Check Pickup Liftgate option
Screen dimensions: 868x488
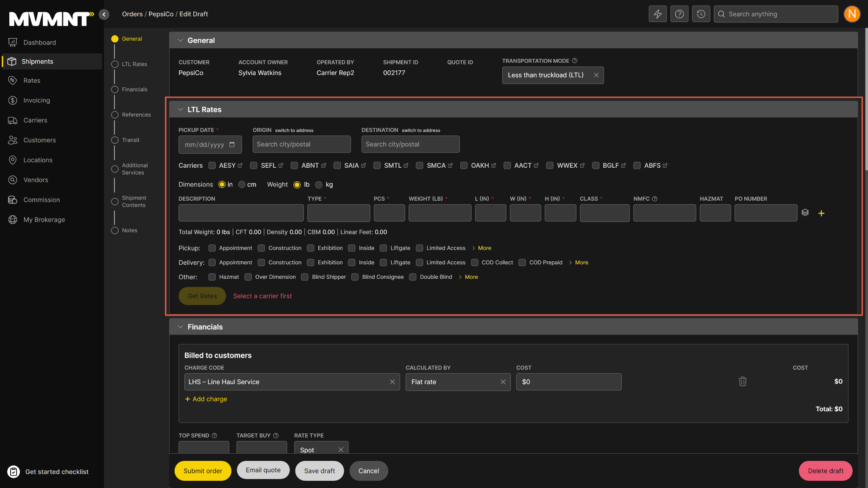(x=383, y=248)
